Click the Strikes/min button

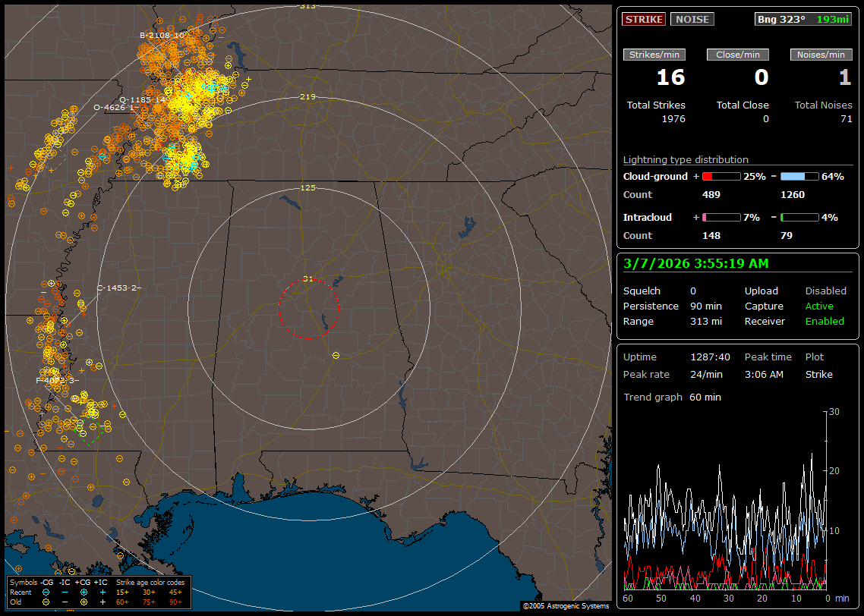click(654, 55)
